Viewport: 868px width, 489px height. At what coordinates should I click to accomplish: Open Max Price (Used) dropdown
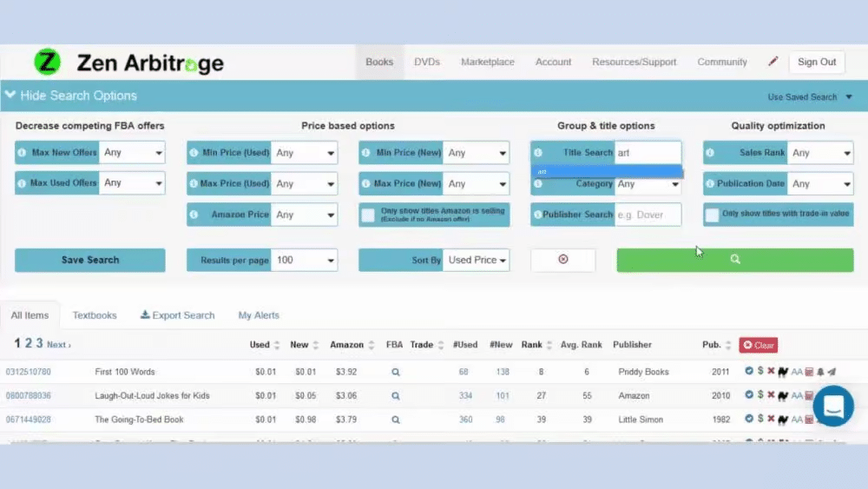[305, 184]
